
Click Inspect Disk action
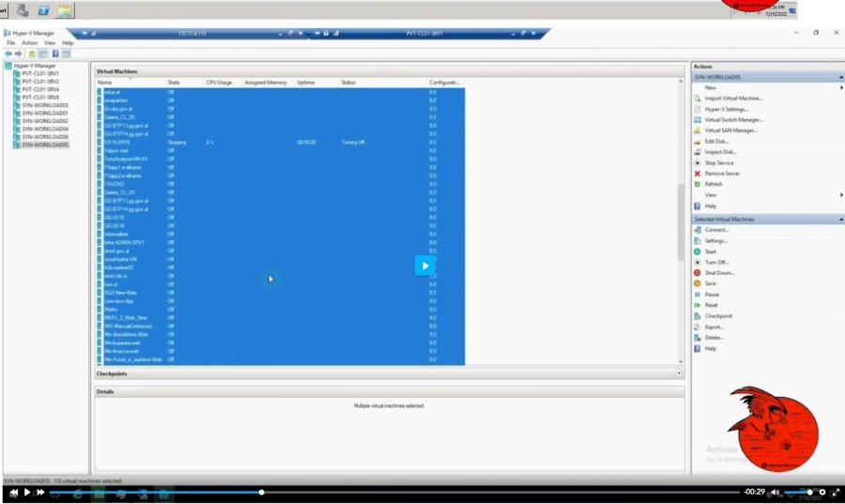(x=720, y=152)
